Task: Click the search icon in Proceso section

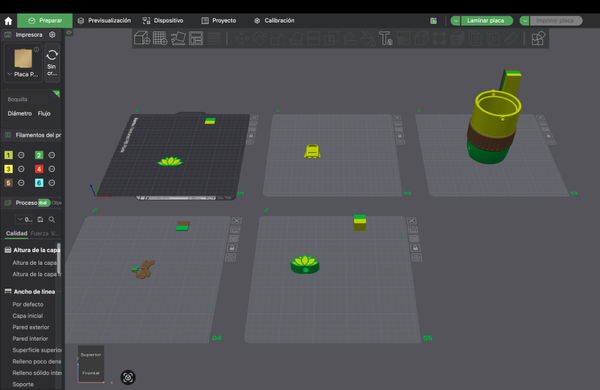Action: click(x=52, y=219)
